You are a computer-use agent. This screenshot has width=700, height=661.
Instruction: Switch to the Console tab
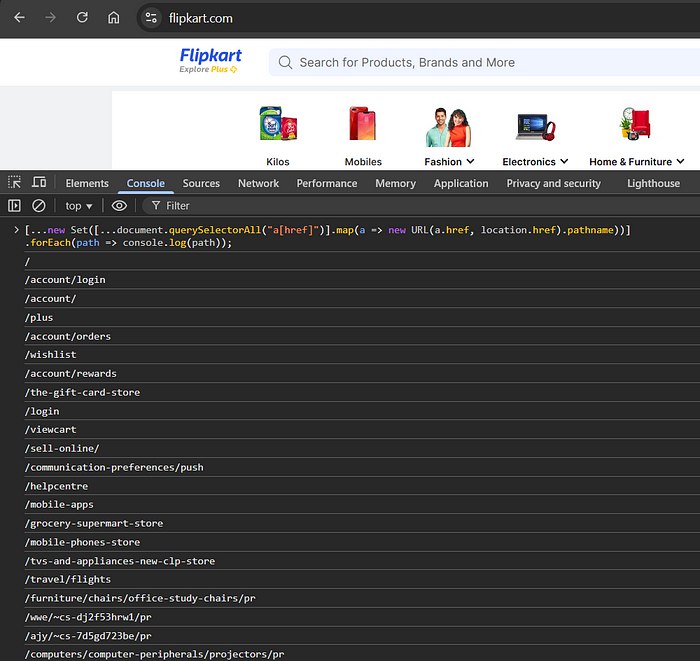(146, 183)
